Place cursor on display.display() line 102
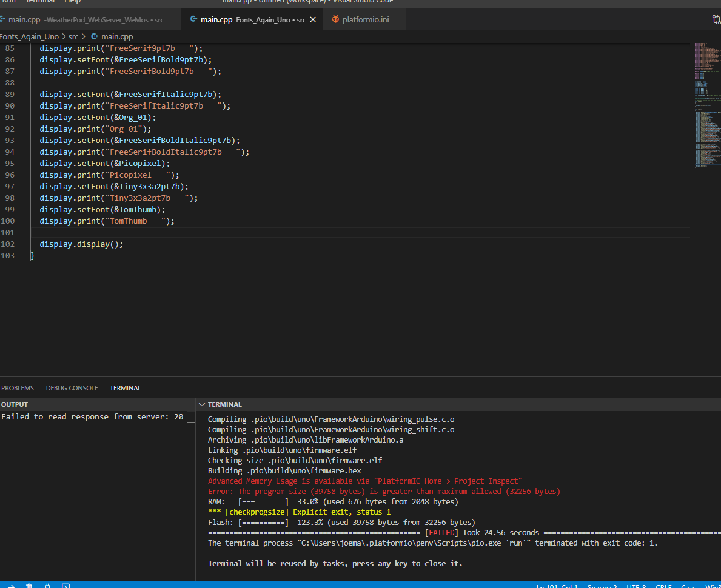The height and width of the screenshot is (588, 721). (81, 244)
